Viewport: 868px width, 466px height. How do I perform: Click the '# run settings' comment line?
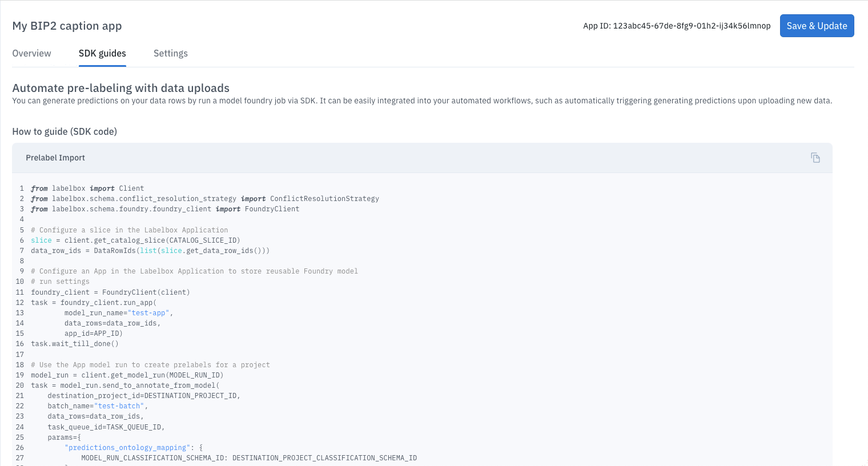(x=60, y=282)
